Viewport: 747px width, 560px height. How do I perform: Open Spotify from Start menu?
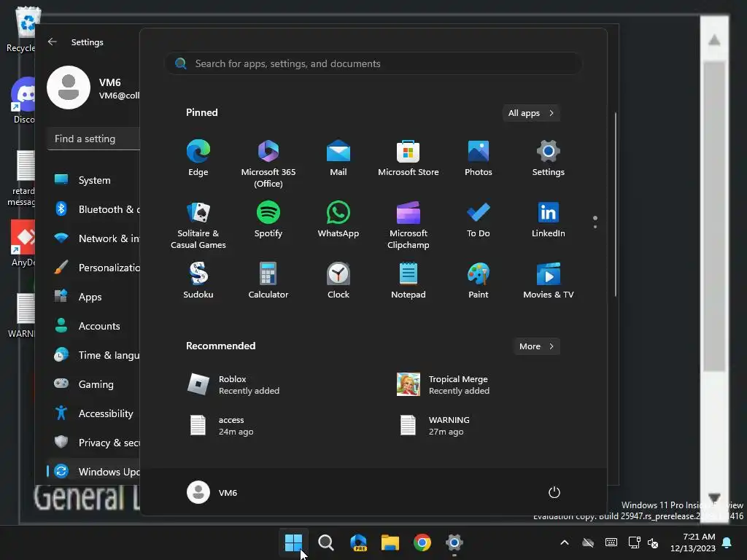[268, 219]
